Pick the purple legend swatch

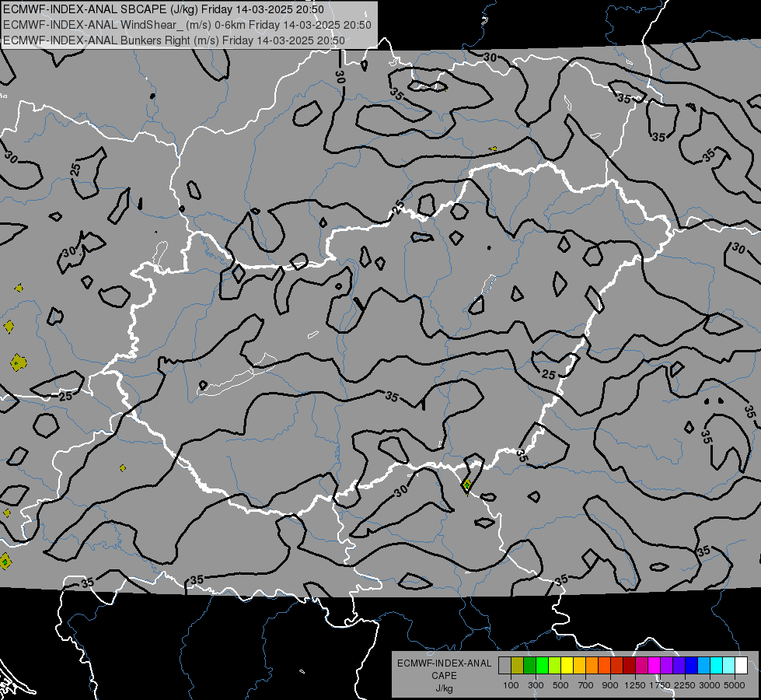[667, 665]
